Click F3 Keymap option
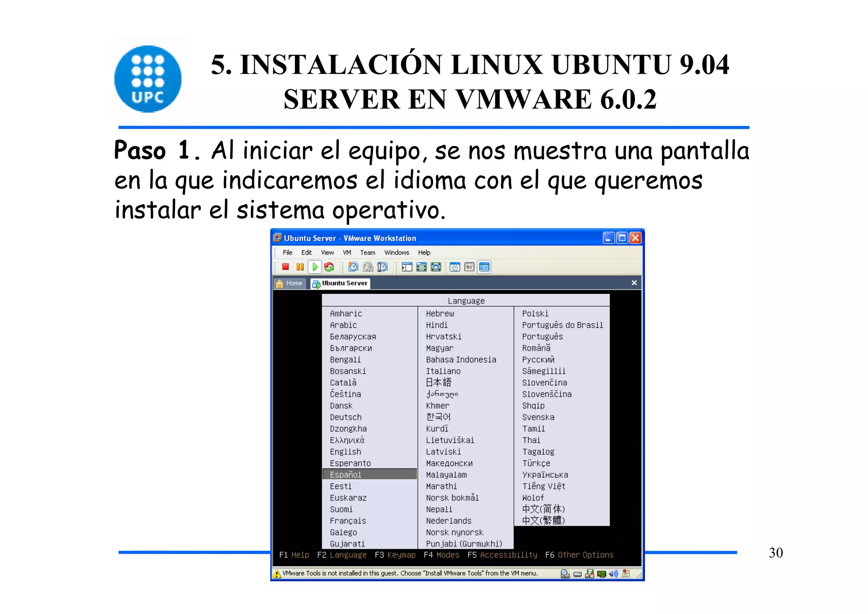The image size is (868, 614). pyautogui.click(x=395, y=555)
